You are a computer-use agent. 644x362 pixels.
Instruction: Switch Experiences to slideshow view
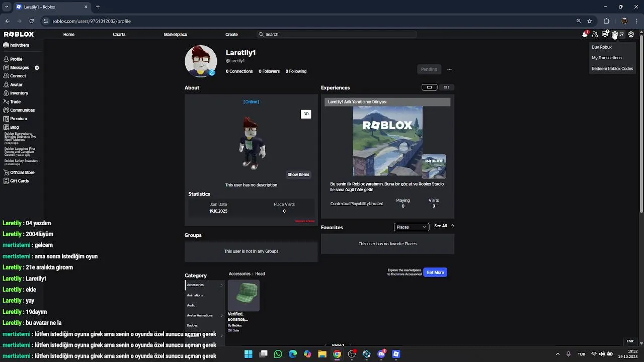(x=429, y=87)
